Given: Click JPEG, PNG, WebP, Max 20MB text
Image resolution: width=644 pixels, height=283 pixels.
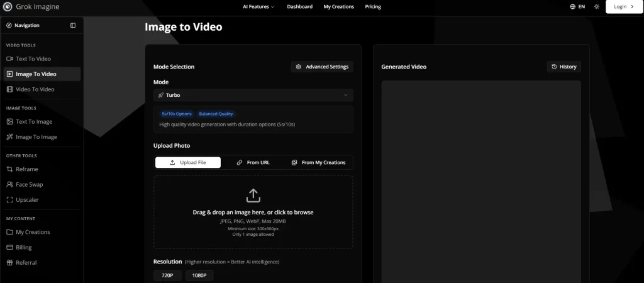Looking at the screenshot, I should (x=253, y=221).
